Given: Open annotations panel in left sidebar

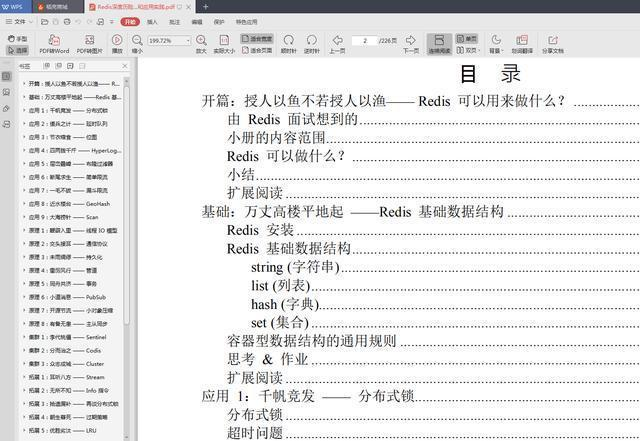Looking at the screenshot, I should [x=7, y=108].
